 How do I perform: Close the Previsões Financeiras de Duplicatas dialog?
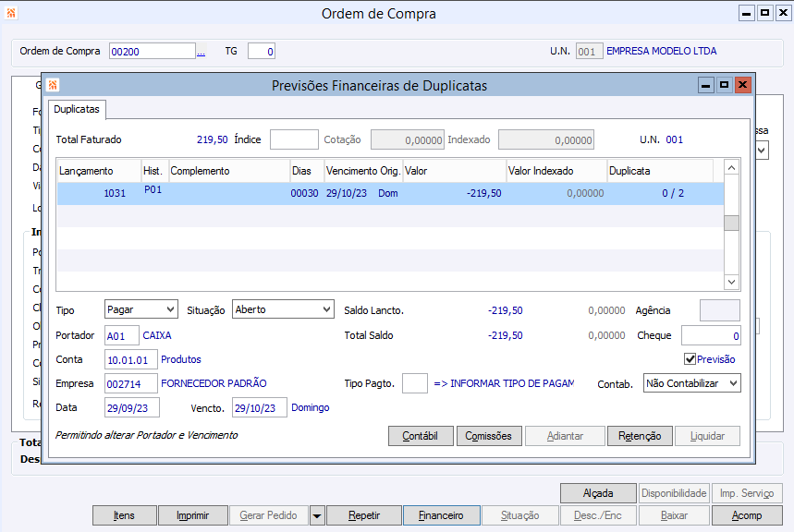(x=742, y=85)
